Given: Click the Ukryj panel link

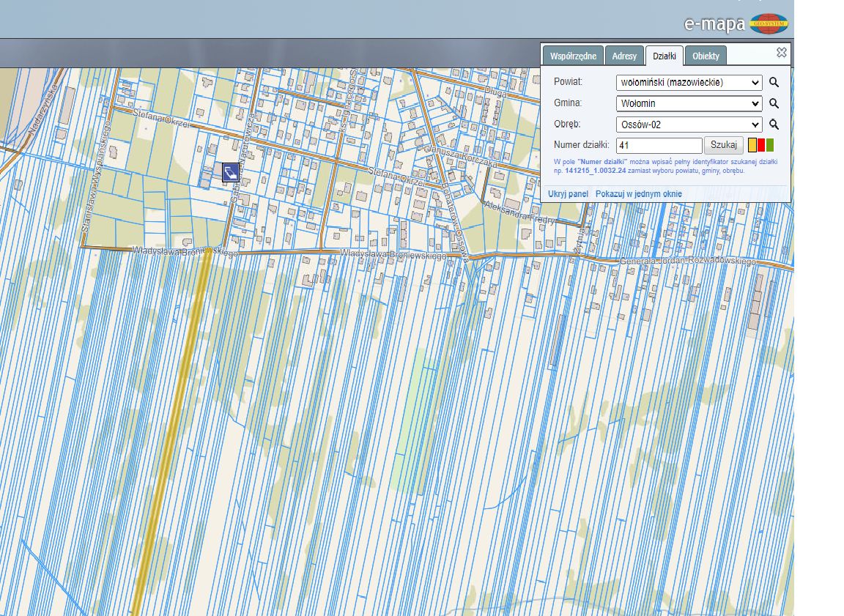Looking at the screenshot, I should coord(568,194).
